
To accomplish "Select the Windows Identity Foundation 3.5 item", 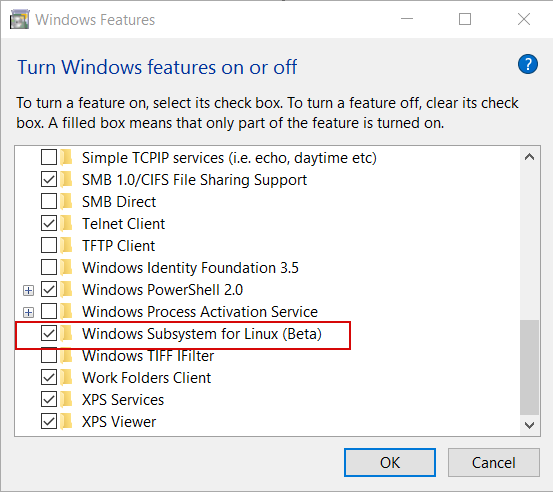I will click(x=190, y=268).
